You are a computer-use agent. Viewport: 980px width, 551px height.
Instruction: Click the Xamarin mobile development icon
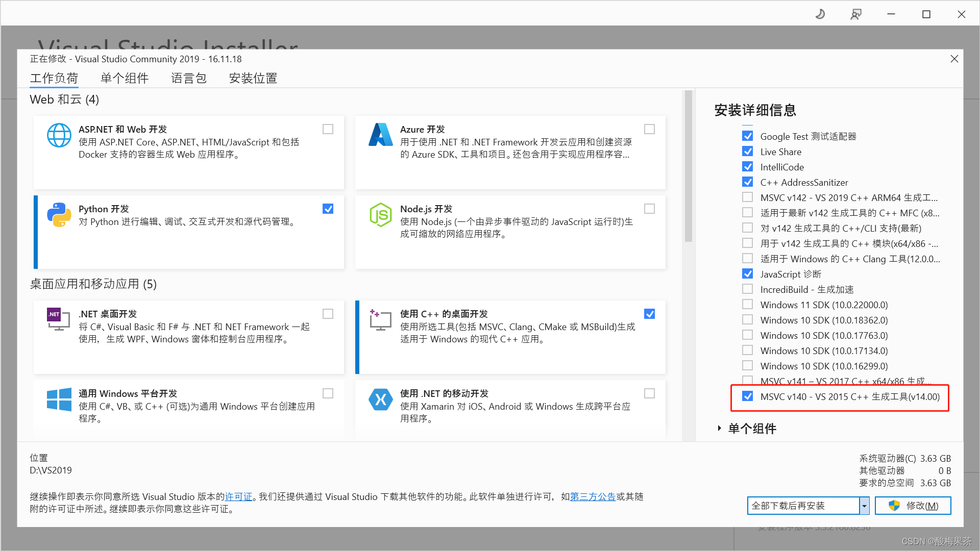[380, 399]
